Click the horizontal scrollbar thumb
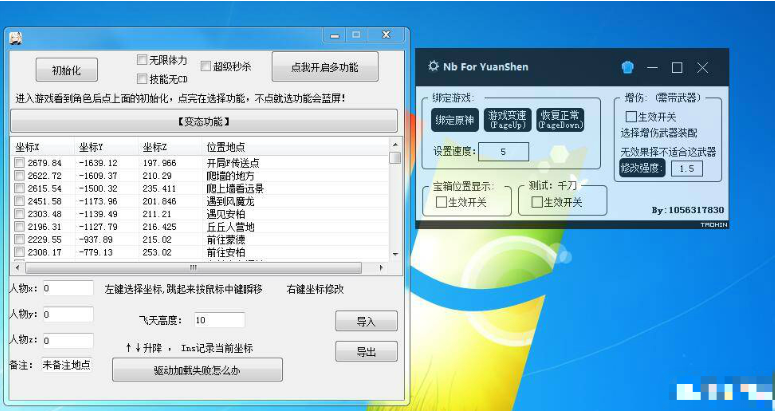Image resolution: width=775 pixels, height=411 pixels. [193, 268]
